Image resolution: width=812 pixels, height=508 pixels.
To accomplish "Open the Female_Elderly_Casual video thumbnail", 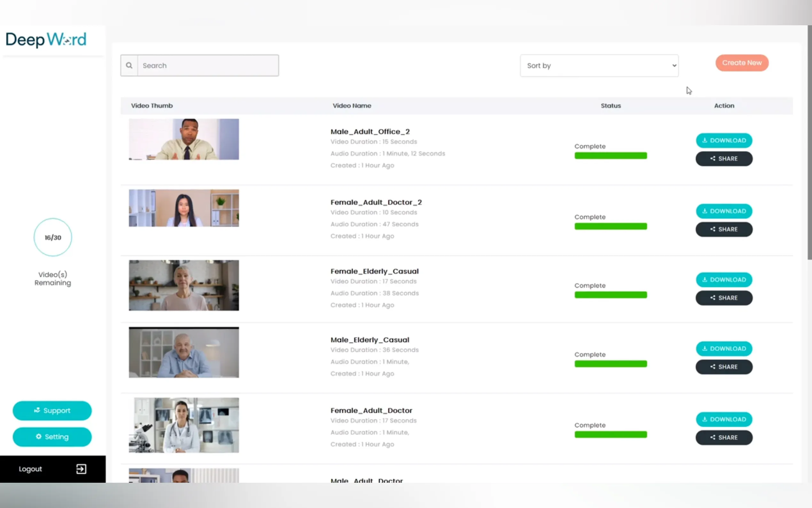I will click(x=183, y=285).
